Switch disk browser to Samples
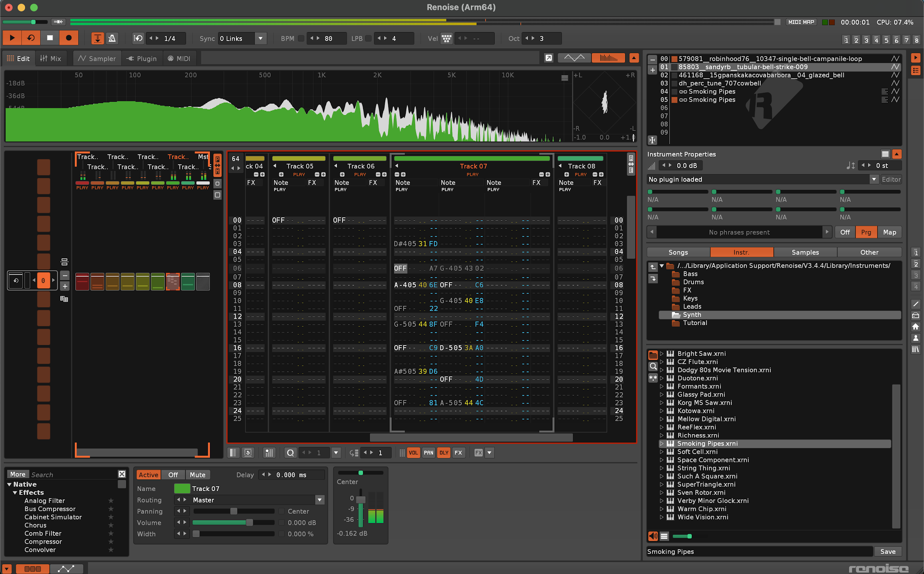 [x=805, y=252]
